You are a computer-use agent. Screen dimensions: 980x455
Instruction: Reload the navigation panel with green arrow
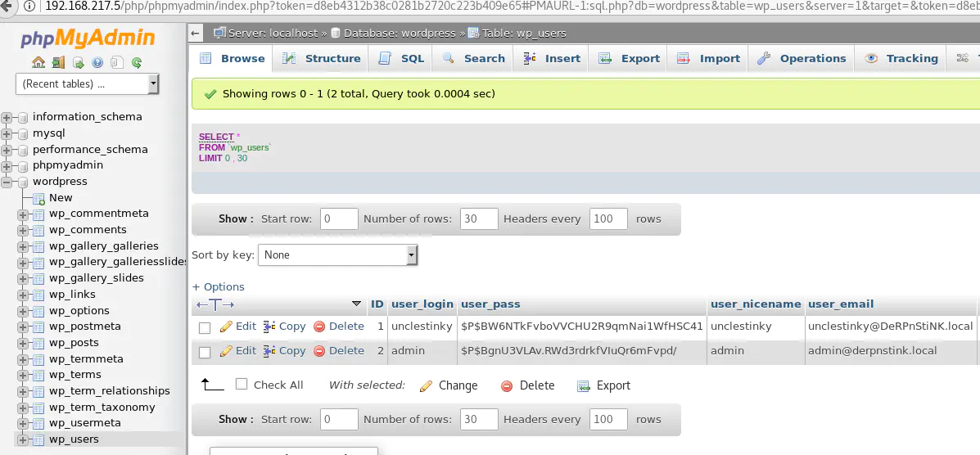[x=137, y=62]
